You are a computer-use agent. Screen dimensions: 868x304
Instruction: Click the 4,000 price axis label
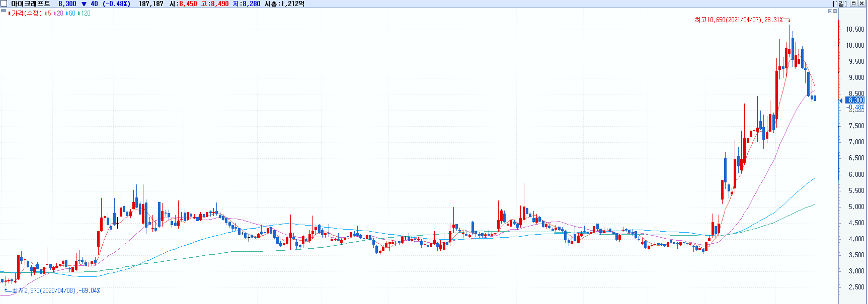[x=856, y=239]
